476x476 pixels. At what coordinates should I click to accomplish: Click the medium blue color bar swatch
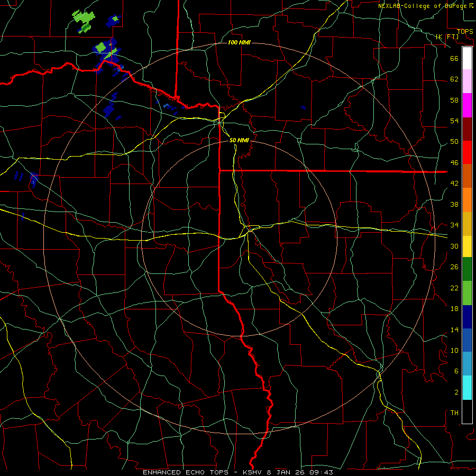click(x=467, y=340)
